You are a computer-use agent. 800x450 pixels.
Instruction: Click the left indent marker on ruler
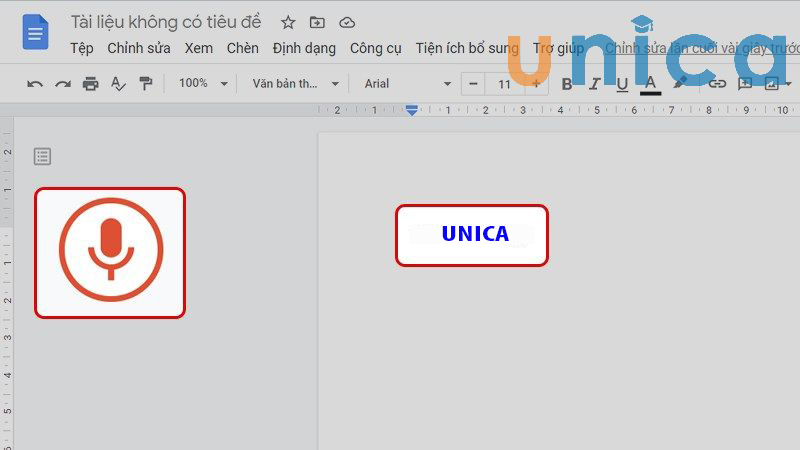tap(412, 110)
